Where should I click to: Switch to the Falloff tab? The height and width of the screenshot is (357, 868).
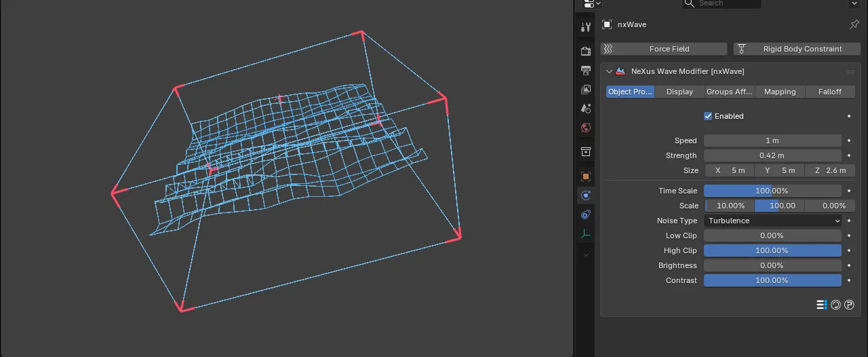830,92
